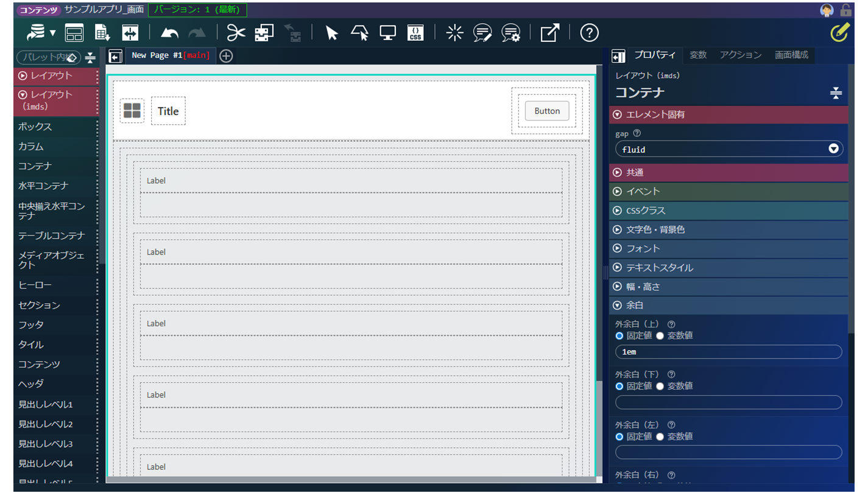Select テーブルコンテナ in the palette
The height and width of the screenshot is (496, 868).
tap(56, 236)
